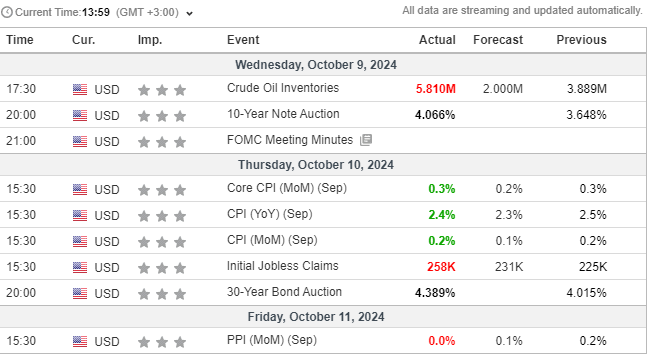
Task: Expand the GMT +3:00 timezone dropdown arrow
Action: pos(189,14)
